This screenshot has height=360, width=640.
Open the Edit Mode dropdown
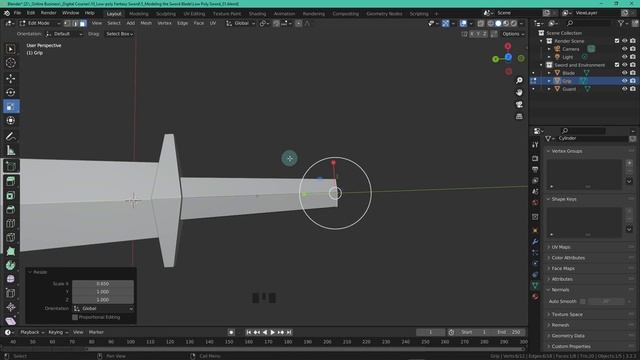pyautogui.click(x=40, y=23)
